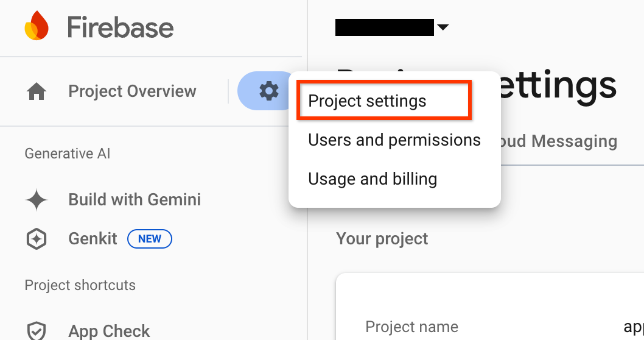This screenshot has height=340, width=644.
Task: Choose Users and permissions menu entry
Action: click(x=394, y=140)
